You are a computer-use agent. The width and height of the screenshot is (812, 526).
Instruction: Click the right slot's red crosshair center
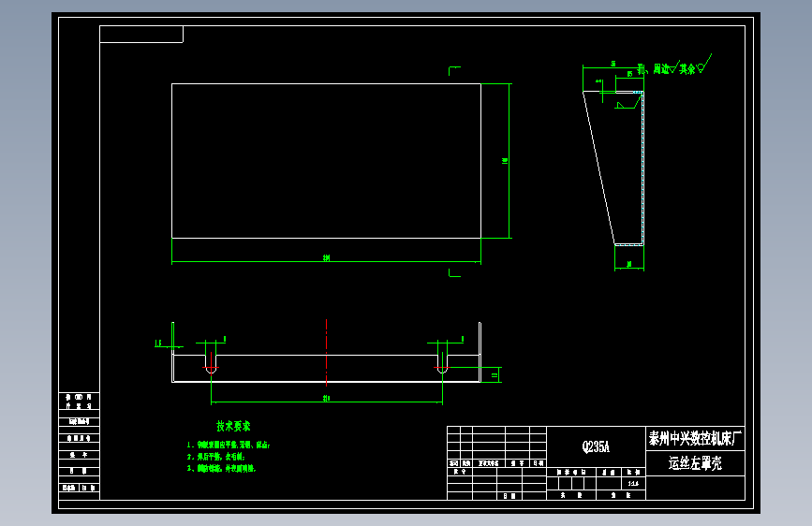pyautogui.click(x=442, y=368)
